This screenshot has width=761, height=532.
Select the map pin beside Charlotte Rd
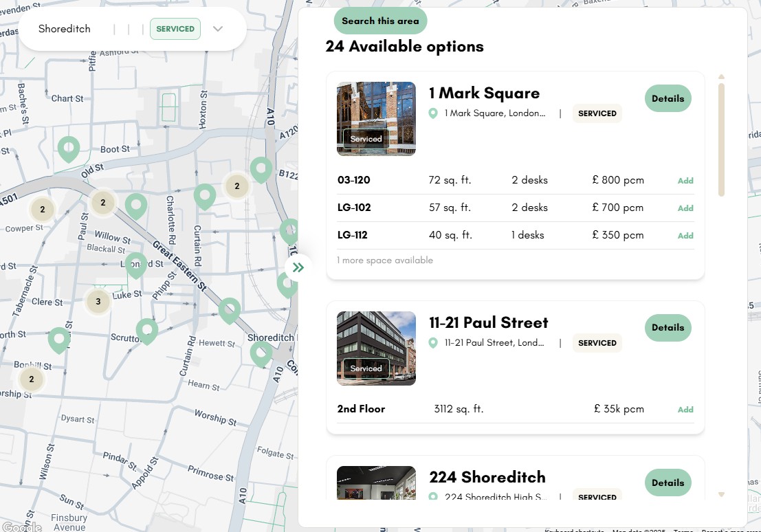tap(205, 196)
